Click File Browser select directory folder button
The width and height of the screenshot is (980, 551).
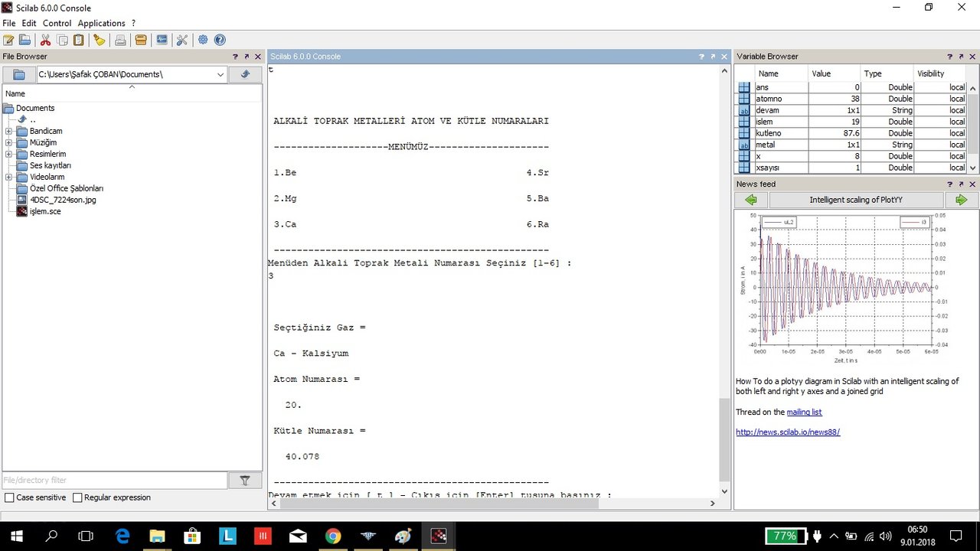pyautogui.click(x=19, y=74)
